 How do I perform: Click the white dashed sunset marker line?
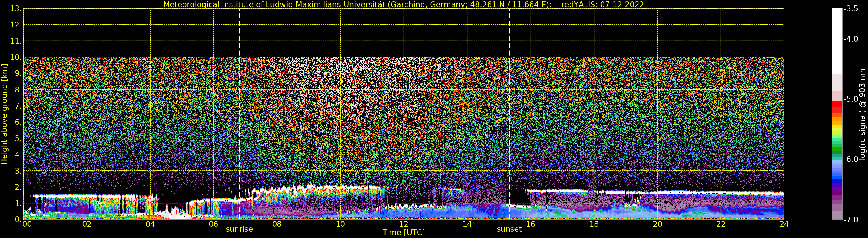510,114
